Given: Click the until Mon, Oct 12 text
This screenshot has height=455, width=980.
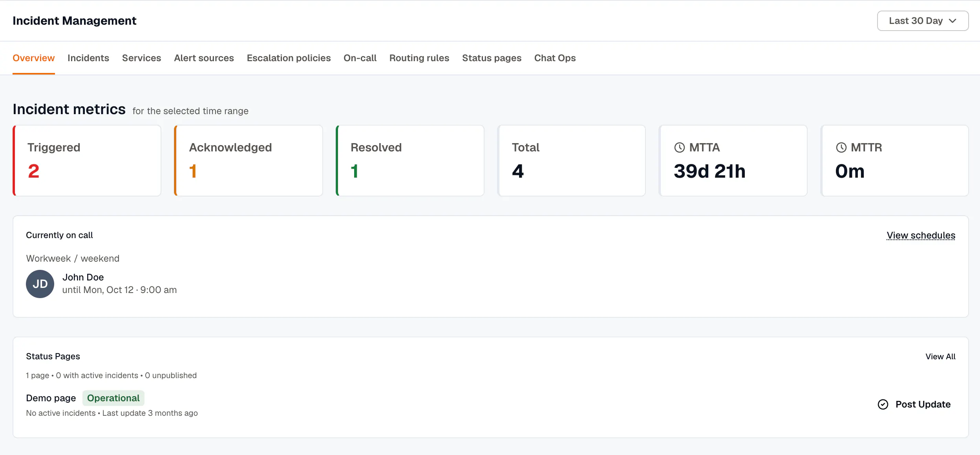Looking at the screenshot, I should click(x=119, y=290).
